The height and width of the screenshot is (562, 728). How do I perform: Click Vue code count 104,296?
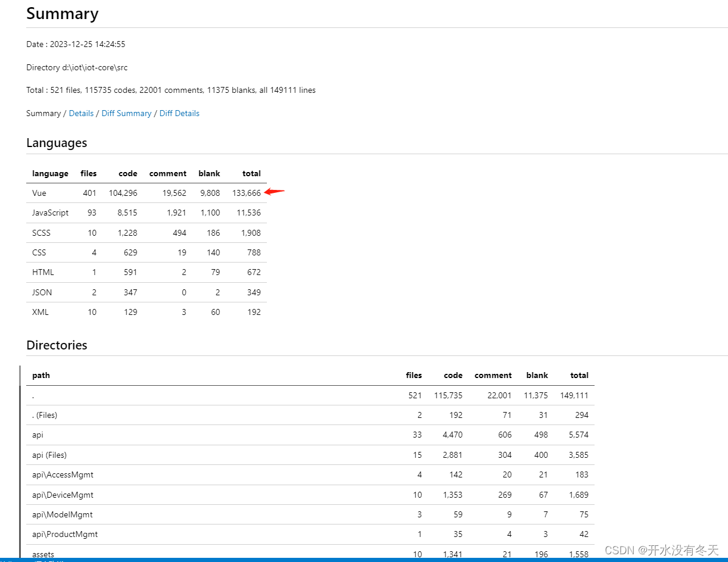coord(123,193)
